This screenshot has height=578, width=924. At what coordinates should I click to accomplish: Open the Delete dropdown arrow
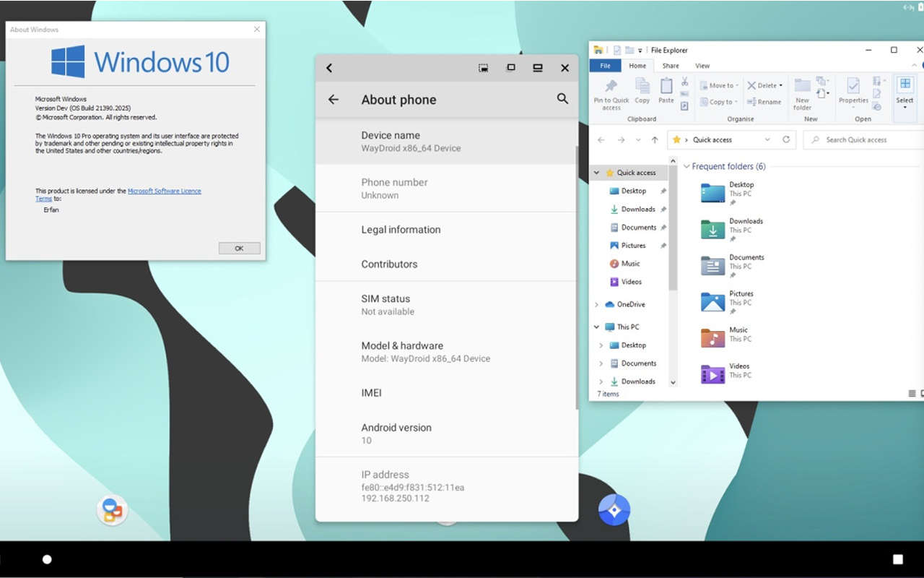click(x=780, y=85)
